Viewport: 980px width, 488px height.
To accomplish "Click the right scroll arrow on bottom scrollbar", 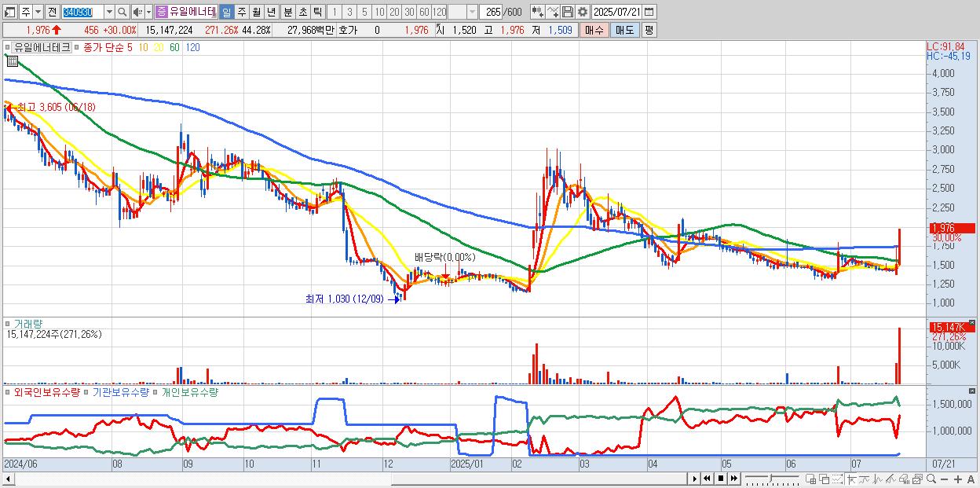I will click(694, 479).
